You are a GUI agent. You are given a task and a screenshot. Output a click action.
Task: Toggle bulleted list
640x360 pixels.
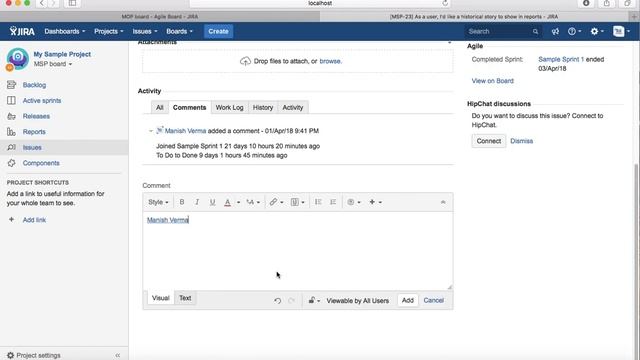tap(318, 202)
